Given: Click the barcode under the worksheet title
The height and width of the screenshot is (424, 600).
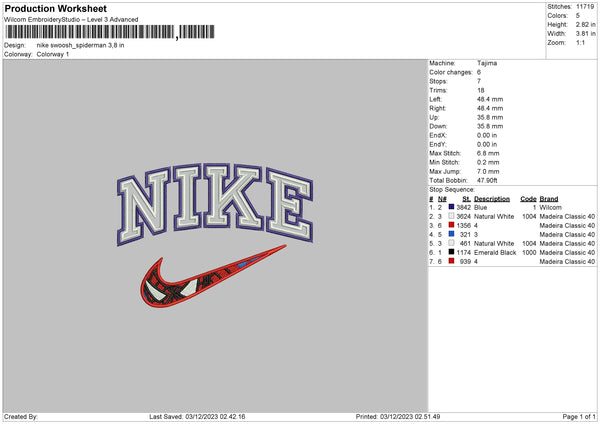Looking at the screenshot, I should tap(110, 32).
